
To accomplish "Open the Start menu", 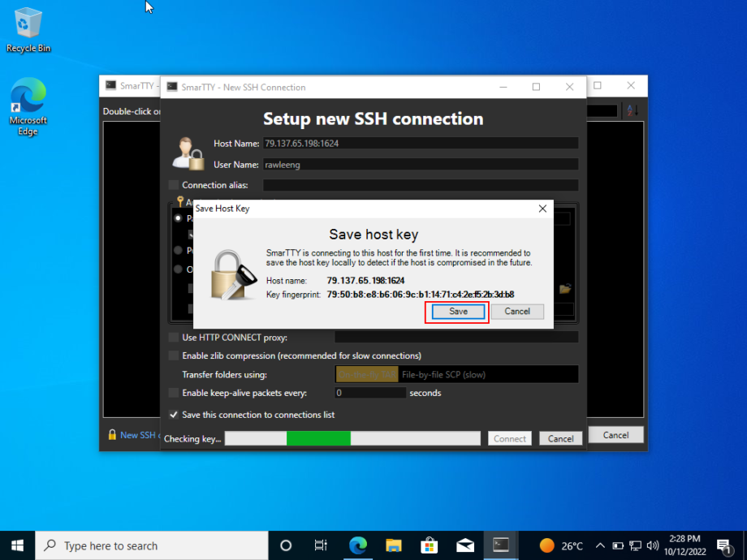I will tap(16, 545).
